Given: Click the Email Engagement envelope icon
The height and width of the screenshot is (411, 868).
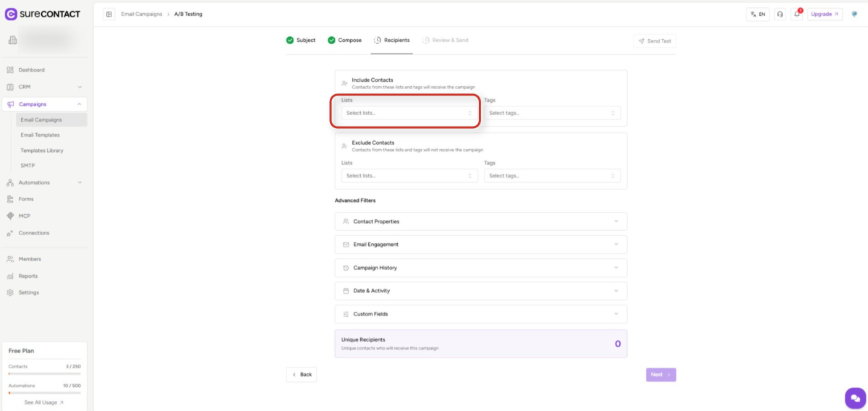Looking at the screenshot, I should (x=346, y=245).
